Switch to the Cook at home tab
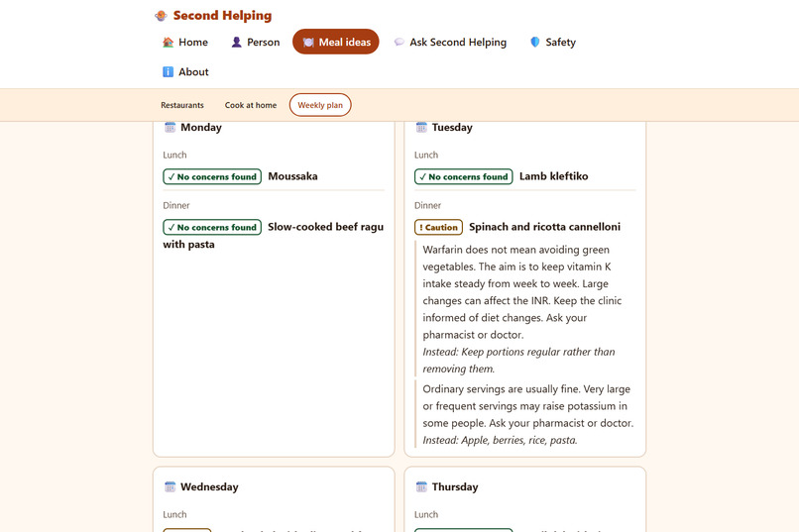The image size is (799, 532). pos(251,105)
